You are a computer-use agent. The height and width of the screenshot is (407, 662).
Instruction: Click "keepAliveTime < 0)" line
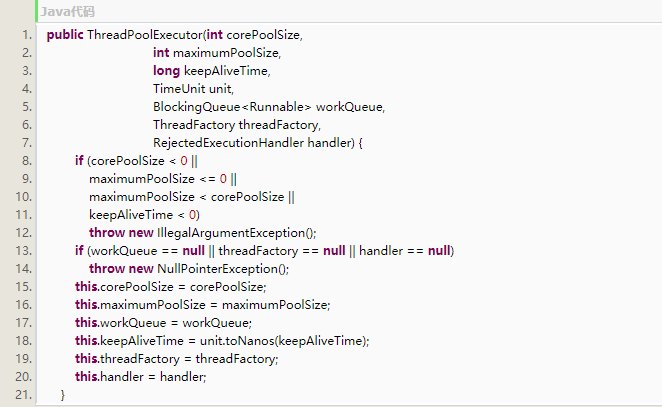pyautogui.click(x=144, y=215)
